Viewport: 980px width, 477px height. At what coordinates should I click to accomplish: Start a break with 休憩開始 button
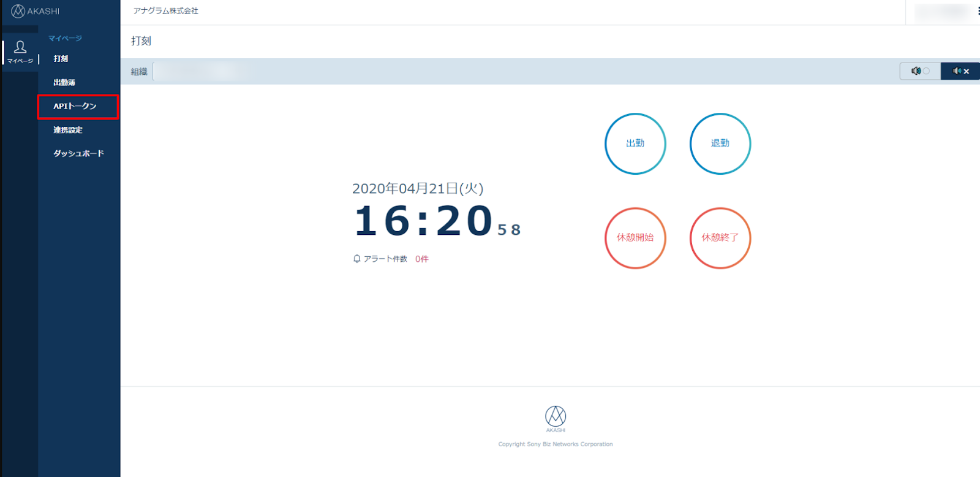(635, 238)
